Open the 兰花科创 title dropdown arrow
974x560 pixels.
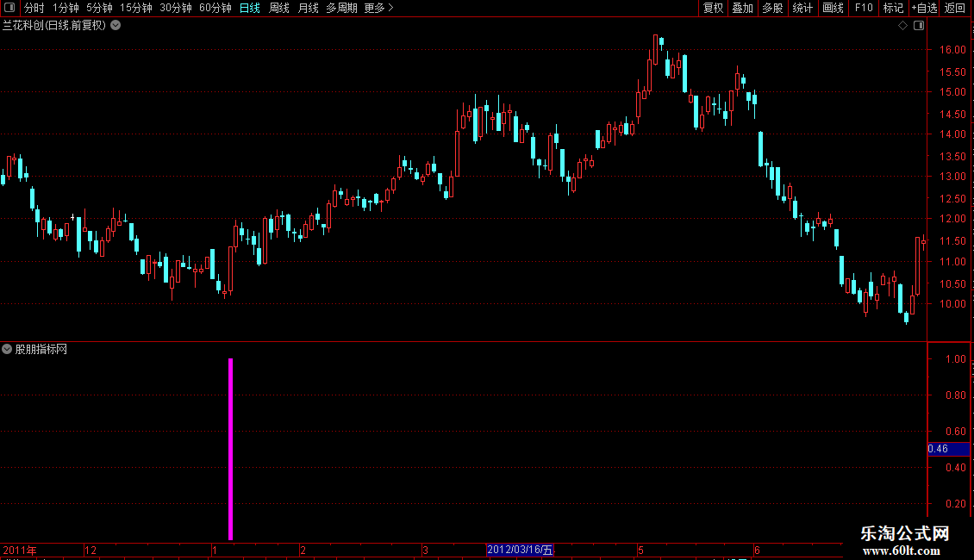pyautogui.click(x=116, y=26)
